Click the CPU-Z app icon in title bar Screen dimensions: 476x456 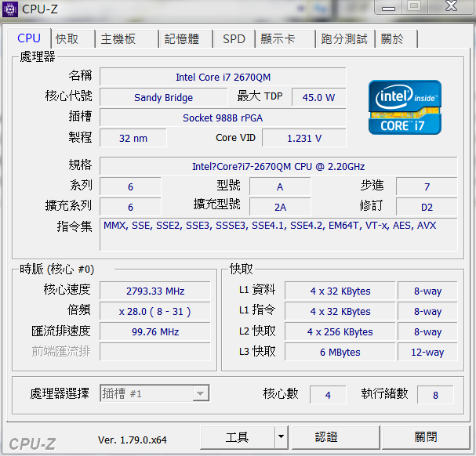[x=9, y=9]
